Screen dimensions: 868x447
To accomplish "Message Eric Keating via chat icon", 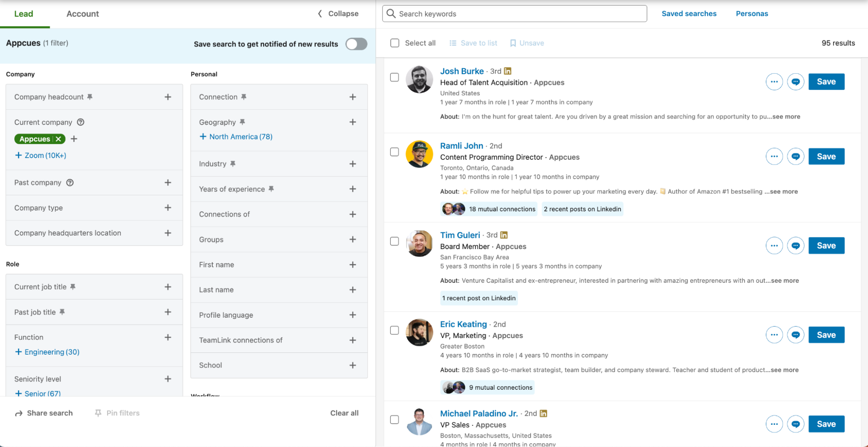I will [795, 335].
